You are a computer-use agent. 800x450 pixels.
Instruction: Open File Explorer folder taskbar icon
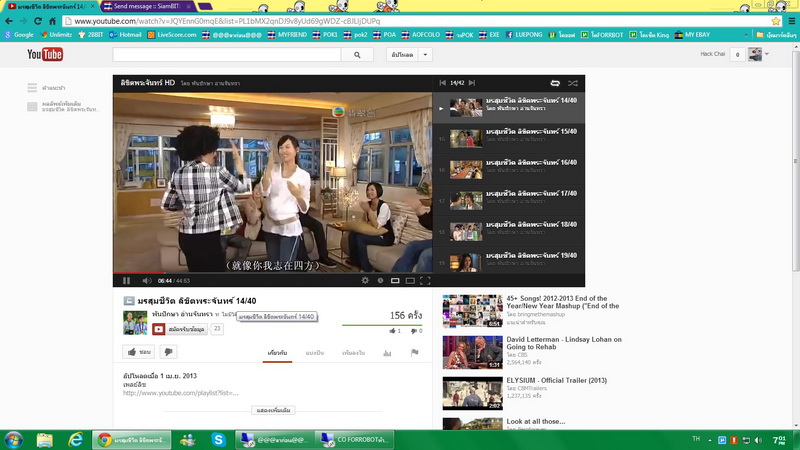click(44, 440)
